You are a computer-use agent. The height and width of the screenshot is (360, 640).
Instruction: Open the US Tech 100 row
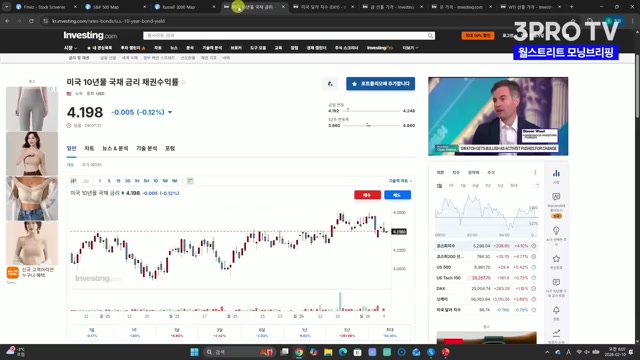coord(486,278)
